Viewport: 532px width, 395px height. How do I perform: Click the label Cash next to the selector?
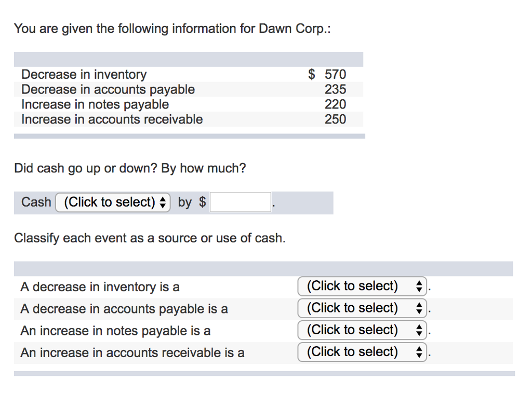tap(35, 202)
